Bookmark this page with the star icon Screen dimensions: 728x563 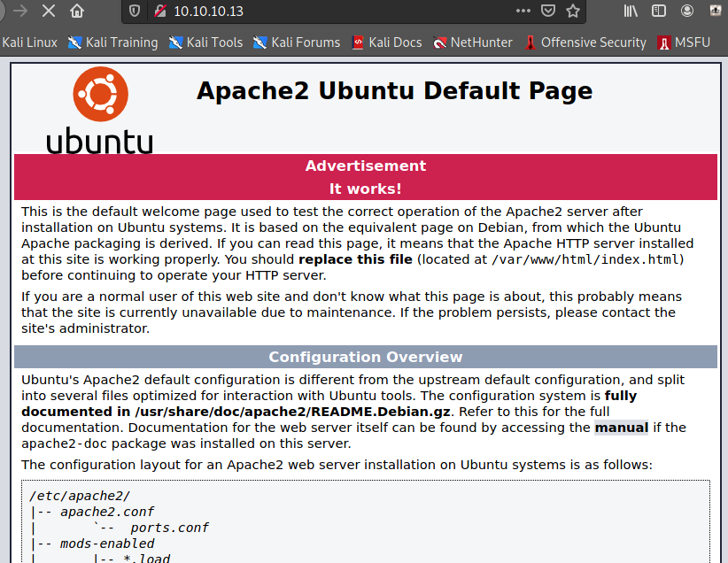573,11
